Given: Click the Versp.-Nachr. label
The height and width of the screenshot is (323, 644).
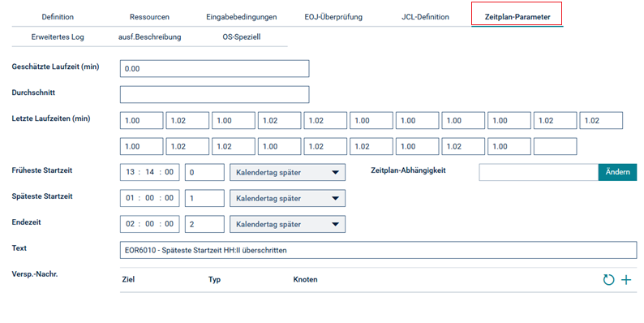Looking at the screenshot, I should point(35,274).
